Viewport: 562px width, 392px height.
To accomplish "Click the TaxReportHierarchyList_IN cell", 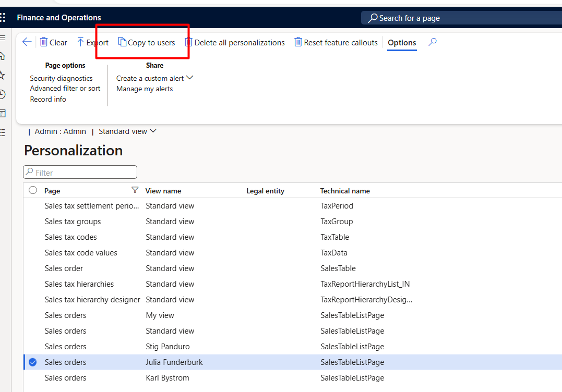I will (x=365, y=284).
